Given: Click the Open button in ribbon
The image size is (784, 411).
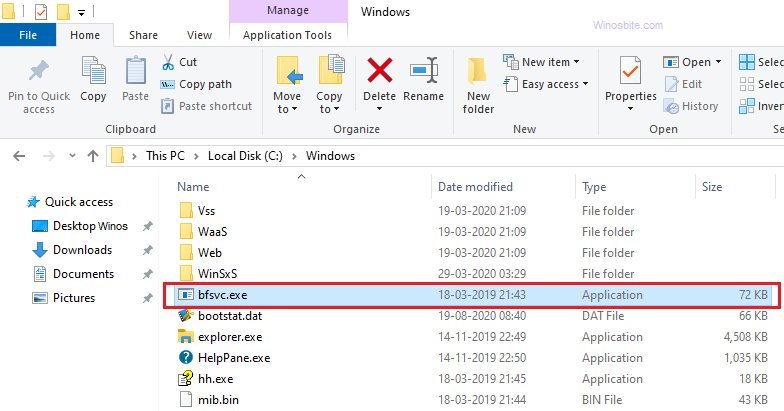Looking at the screenshot, I should 687,62.
